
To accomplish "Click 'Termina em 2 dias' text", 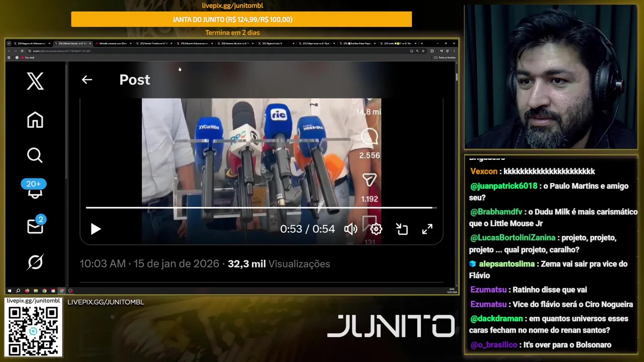I will click(232, 33).
